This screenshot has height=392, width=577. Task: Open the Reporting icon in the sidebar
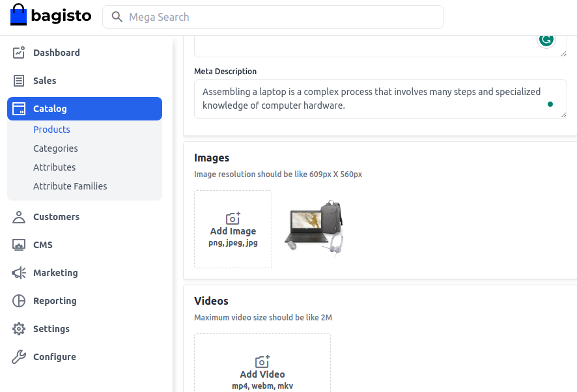pyautogui.click(x=18, y=300)
